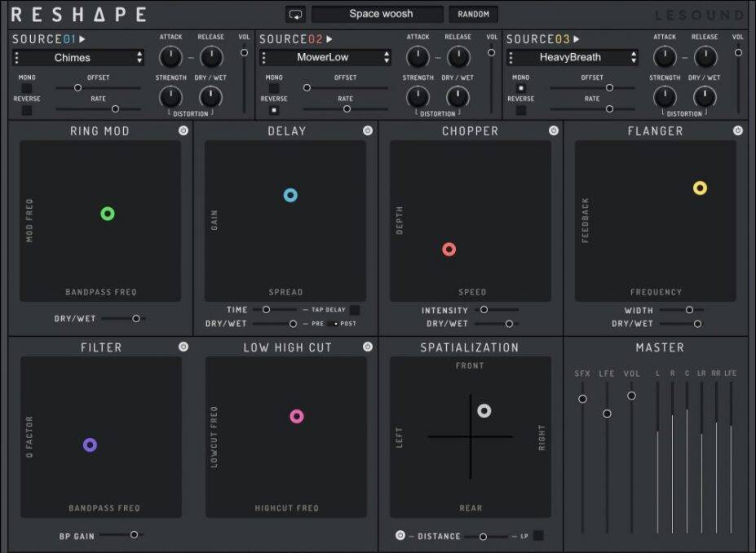Open MowerLow sample dropdown

coord(325,57)
